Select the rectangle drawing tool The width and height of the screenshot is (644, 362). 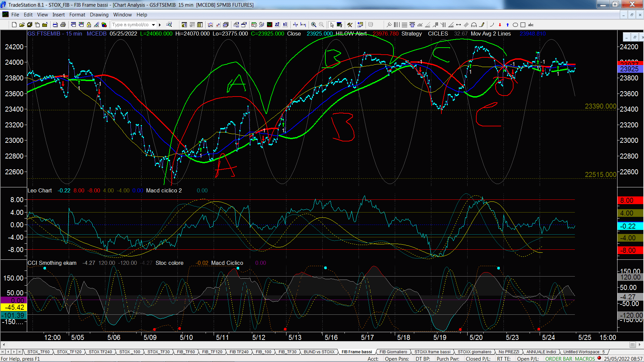point(523,25)
